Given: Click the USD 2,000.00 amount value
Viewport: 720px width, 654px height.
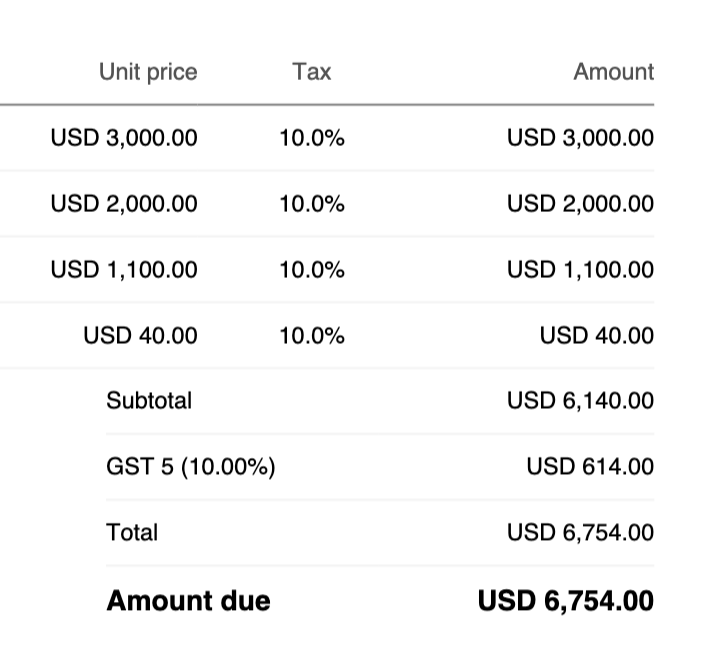Looking at the screenshot, I should point(580,204).
